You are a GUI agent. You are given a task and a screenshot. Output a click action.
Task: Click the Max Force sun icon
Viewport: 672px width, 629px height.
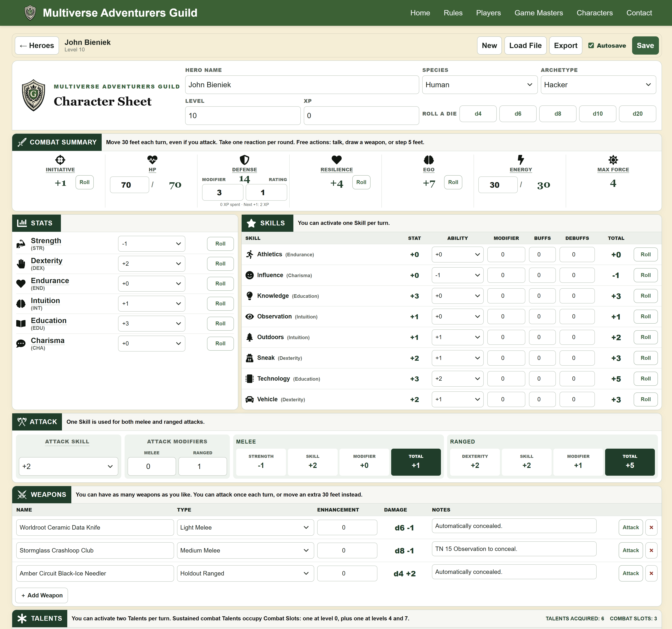pyautogui.click(x=613, y=160)
